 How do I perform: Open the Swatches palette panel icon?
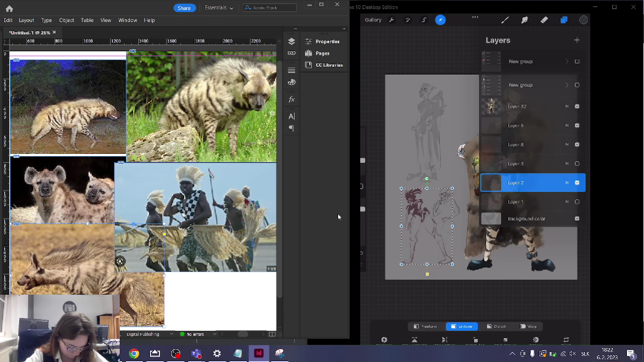pos(291,82)
